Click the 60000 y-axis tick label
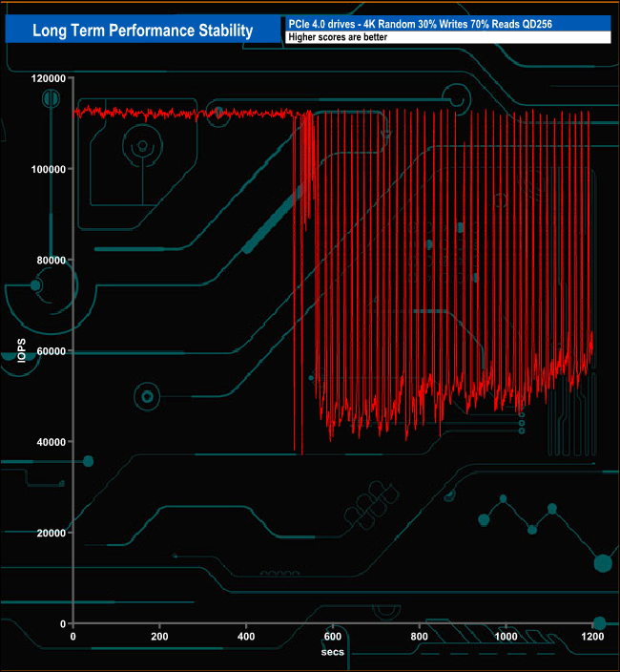The image size is (620, 672). pyautogui.click(x=47, y=351)
